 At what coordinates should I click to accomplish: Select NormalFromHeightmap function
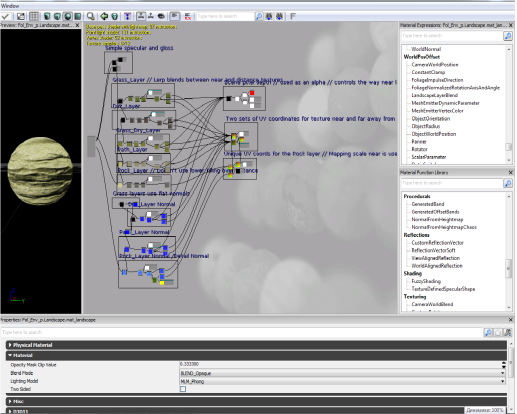pyautogui.click(x=437, y=219)
